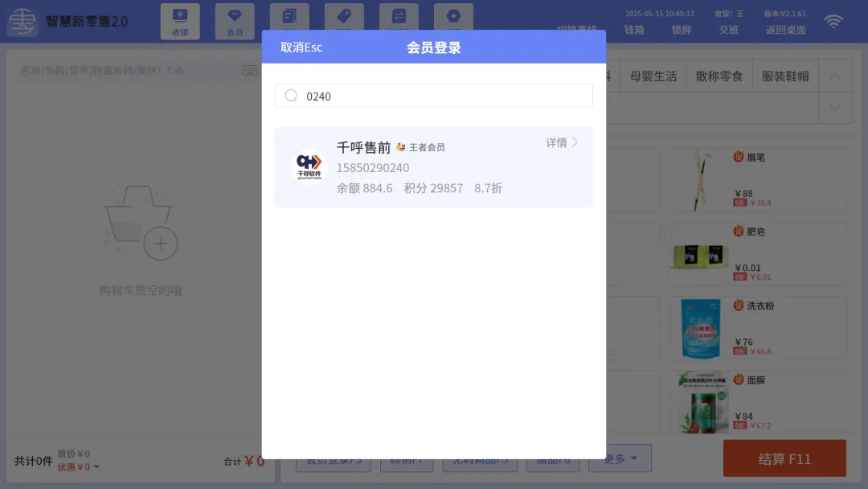Click the promo badge icon next to 眉笔
The image size is (868, 489).
coord(739,157)
